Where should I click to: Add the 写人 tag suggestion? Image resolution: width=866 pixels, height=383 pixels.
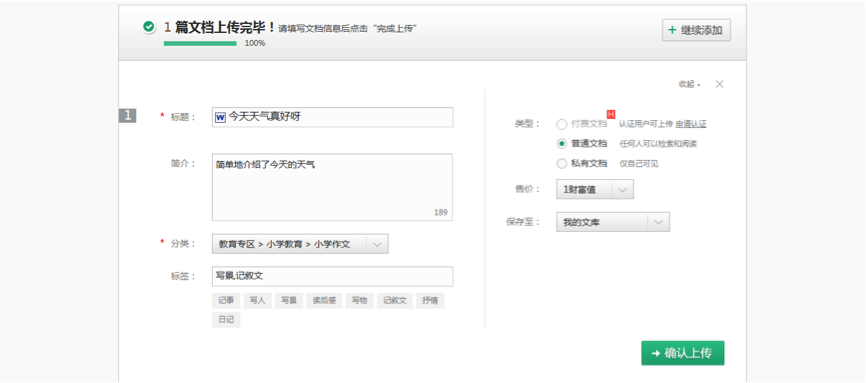point(258,301)
